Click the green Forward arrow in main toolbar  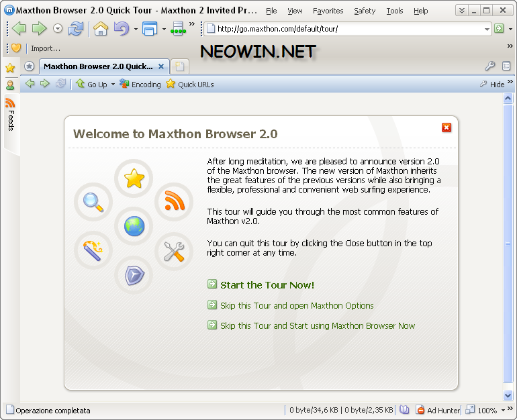coord(39,29)
